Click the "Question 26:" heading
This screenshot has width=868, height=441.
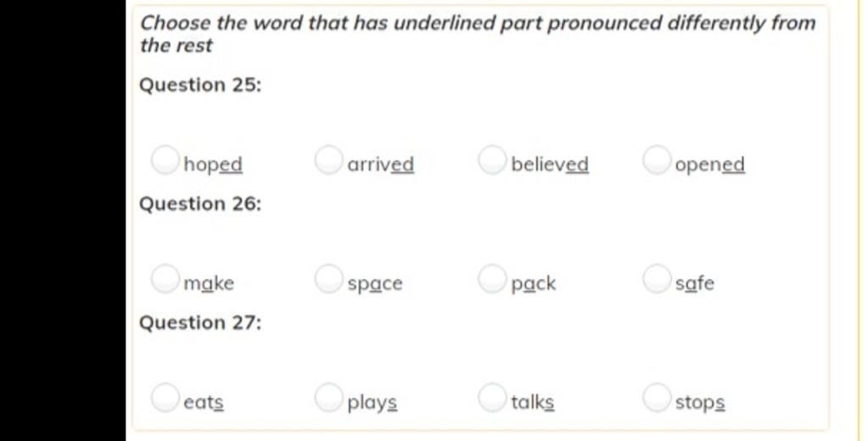[x=200, y=204]
